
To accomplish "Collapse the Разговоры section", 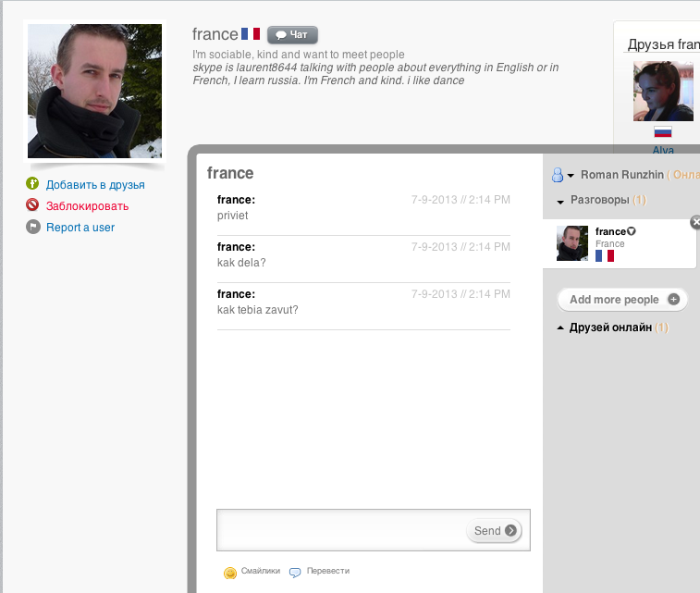I will (560, 202).
